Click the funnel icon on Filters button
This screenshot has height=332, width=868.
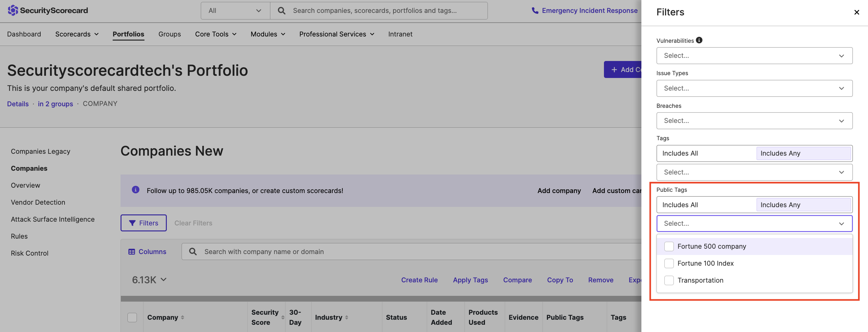click(132, 223)
